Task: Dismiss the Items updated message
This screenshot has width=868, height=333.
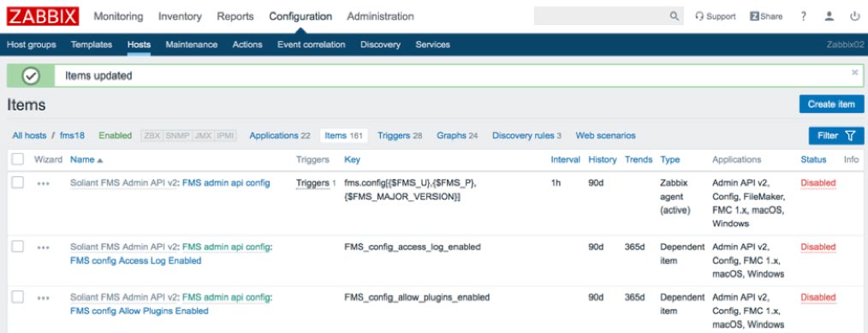Action: point(854,72)
